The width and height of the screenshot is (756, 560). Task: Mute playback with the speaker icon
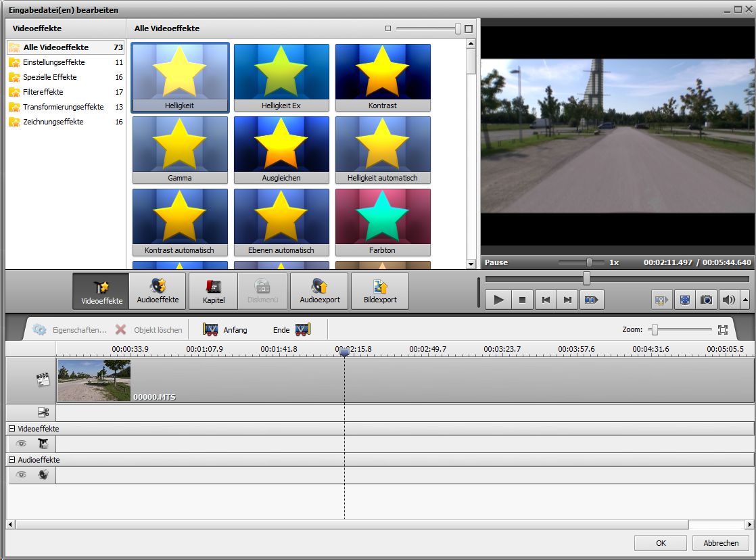[x=729, y=299]
